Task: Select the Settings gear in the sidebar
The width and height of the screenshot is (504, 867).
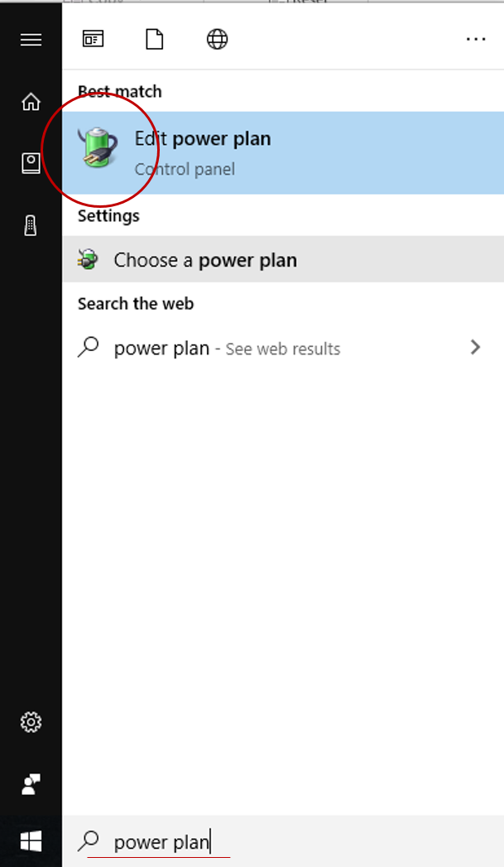Action: tap(31, 722)
